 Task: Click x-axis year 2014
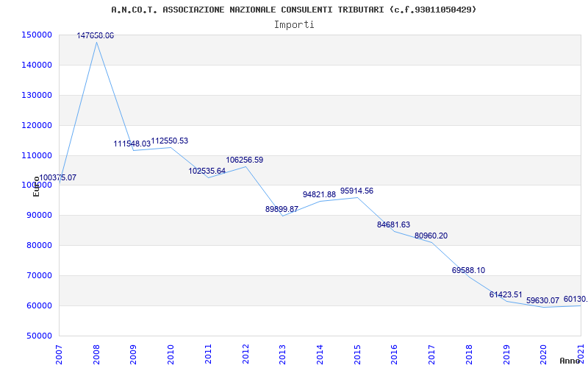pos(320,355)
